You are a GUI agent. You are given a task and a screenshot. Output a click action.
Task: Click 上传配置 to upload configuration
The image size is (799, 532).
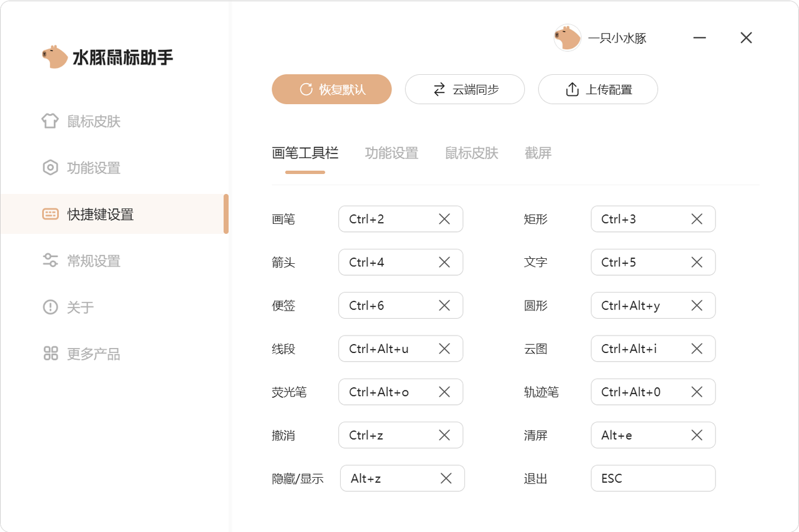click(x=597, y=89)
